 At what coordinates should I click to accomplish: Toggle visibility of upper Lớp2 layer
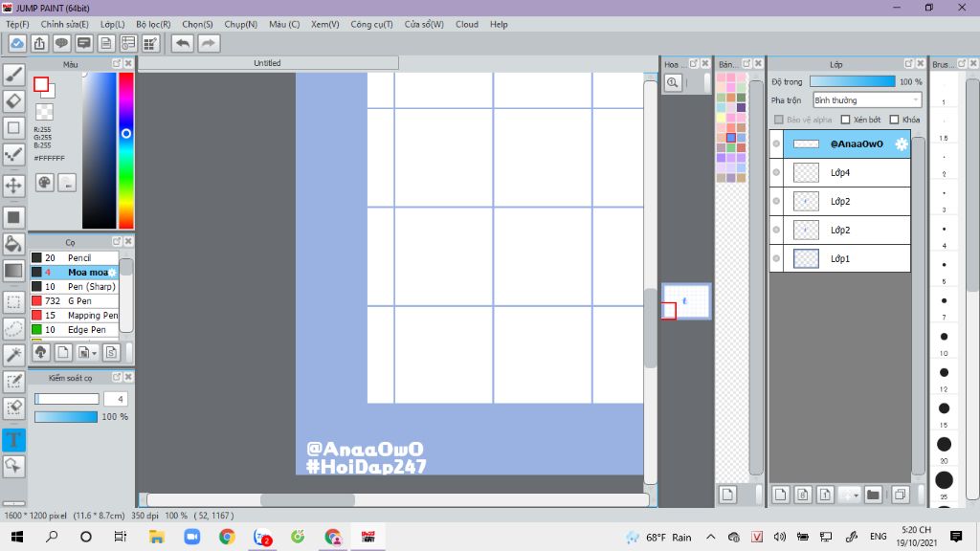point(776,201)
